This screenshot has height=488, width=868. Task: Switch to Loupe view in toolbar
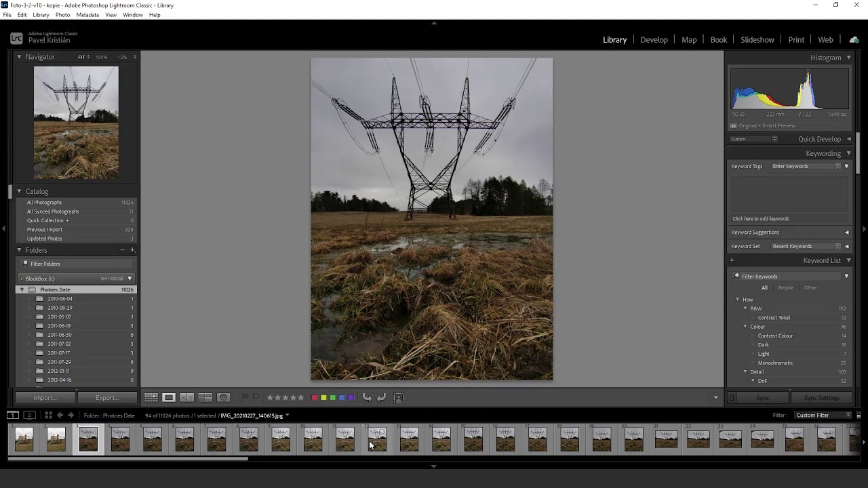(x=169, y=398)
